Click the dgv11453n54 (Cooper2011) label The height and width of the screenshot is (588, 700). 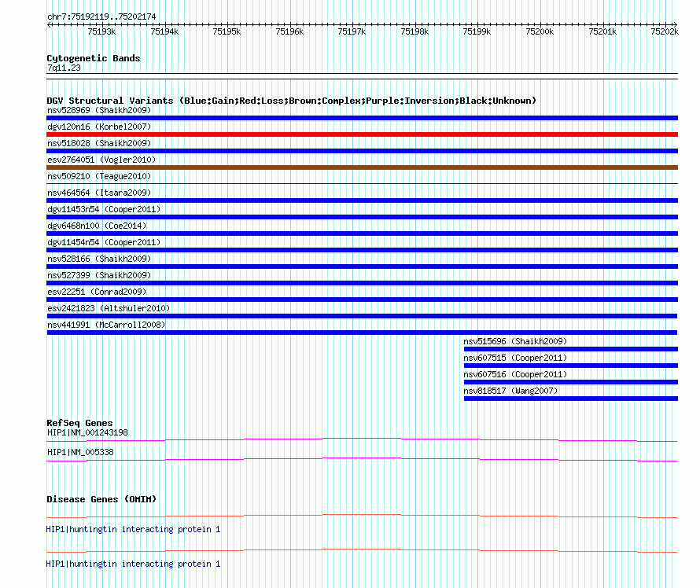pos(104,209)
